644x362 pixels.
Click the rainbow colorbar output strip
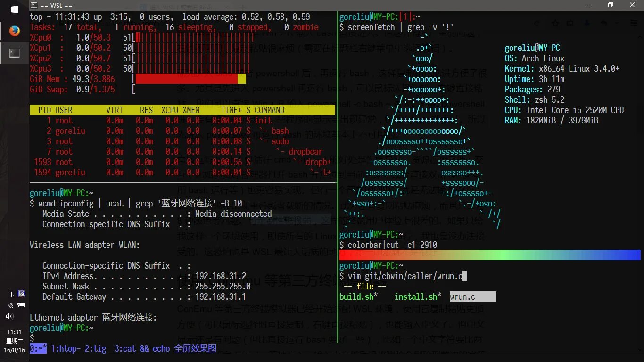(x=490, y=255)
